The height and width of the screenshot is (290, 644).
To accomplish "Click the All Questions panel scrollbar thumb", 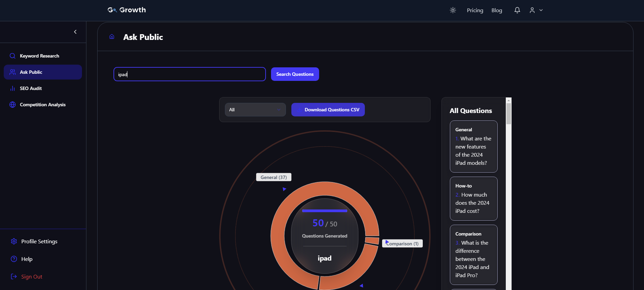I will click(508, 114).
